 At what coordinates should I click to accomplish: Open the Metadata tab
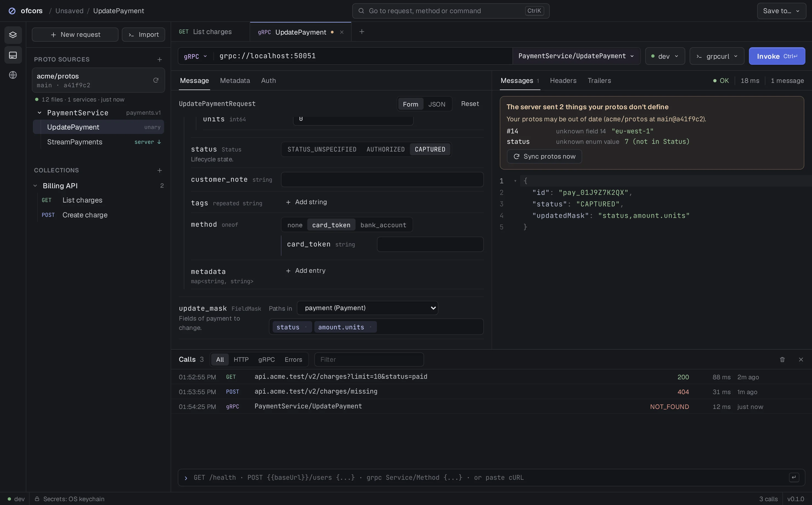(x=235, y=81)
